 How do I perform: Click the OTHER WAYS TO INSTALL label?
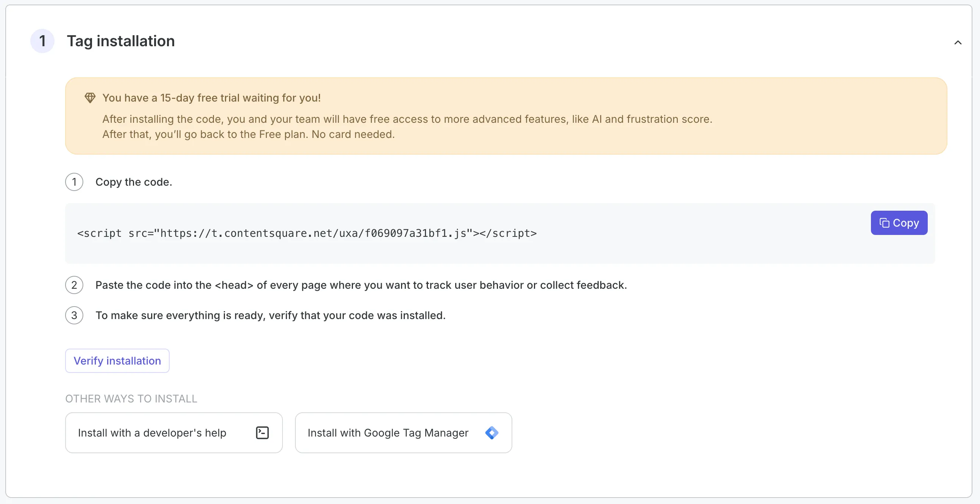(x=131, y=399)
